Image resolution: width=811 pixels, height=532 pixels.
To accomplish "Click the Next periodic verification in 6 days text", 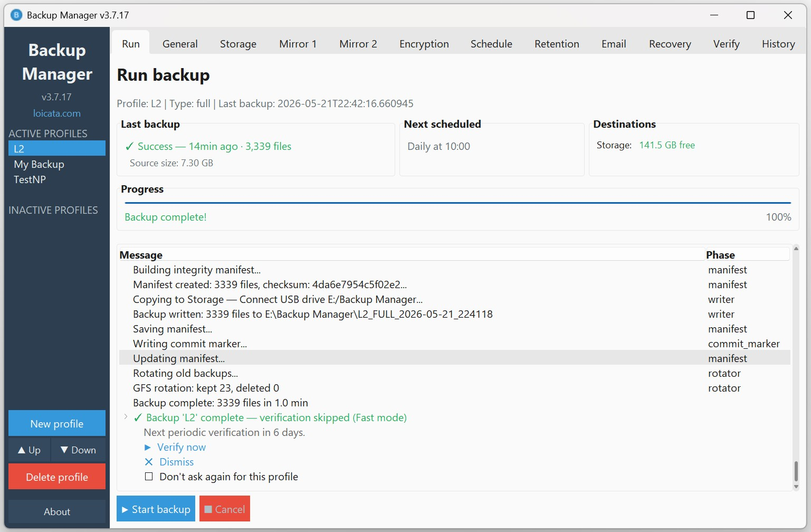I will click(224, 433).
